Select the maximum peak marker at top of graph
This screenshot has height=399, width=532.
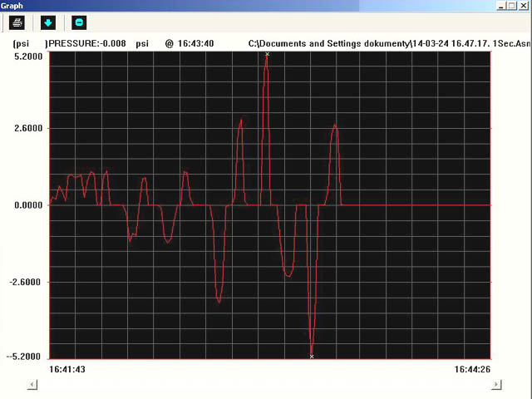click(x=268, y=54)
